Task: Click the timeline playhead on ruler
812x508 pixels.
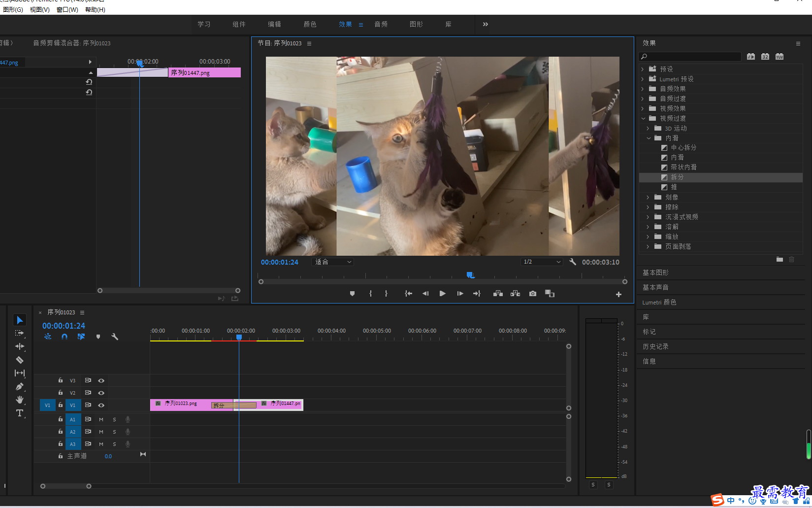Action: pyautogui.click(x=239, y=337)
